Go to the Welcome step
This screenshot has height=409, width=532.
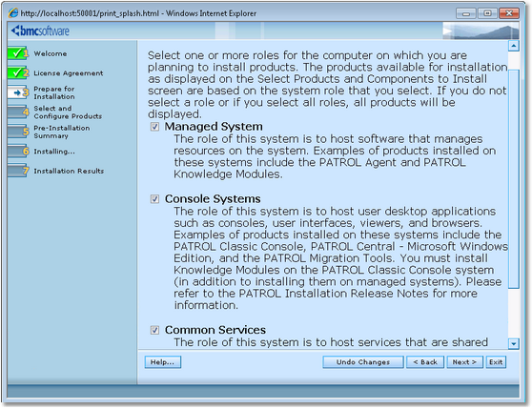pos(51,53)
